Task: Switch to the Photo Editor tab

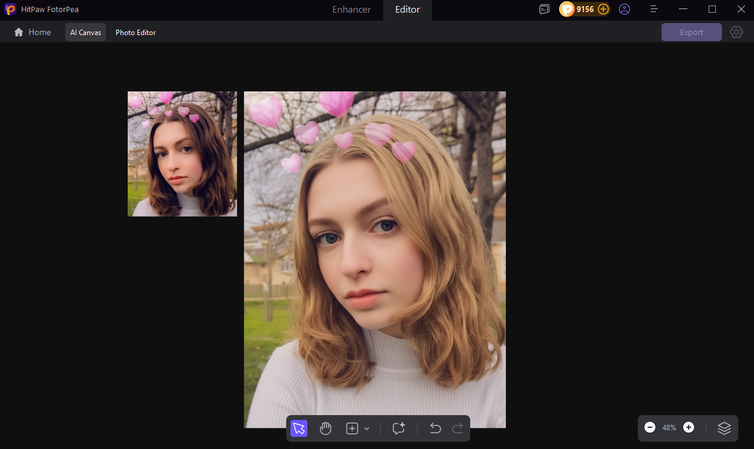Action: pos(136,32)
